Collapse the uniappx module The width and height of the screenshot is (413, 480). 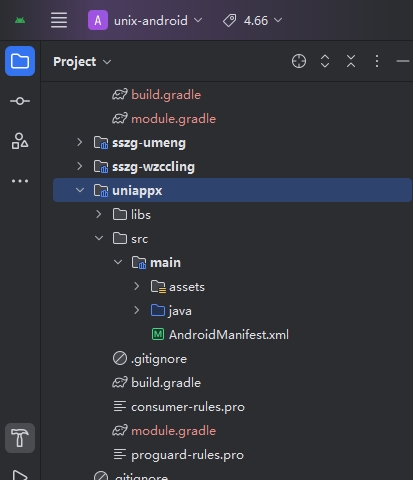[x=80, y=190]
